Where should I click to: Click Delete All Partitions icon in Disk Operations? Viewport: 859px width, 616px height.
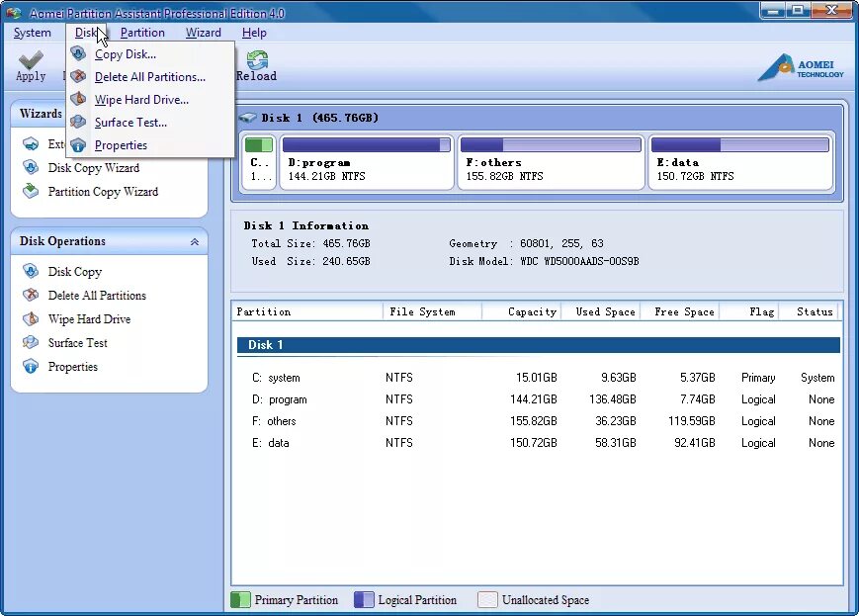pos(31,295)
